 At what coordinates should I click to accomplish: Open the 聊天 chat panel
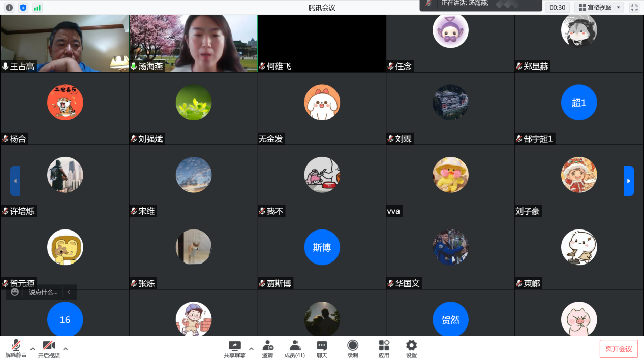[321, 349]
